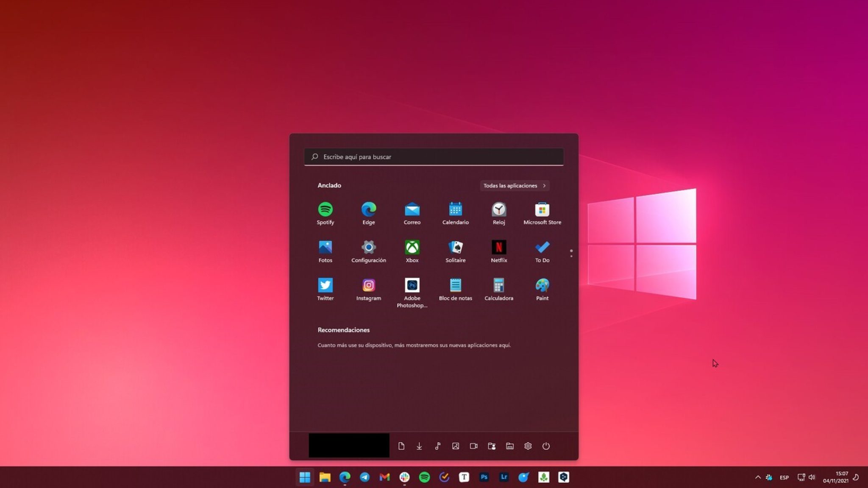The height and width of the screenshot is (488, 868).
Task: Adjust volume using the taskbar sound control
Action: point(812,477)
